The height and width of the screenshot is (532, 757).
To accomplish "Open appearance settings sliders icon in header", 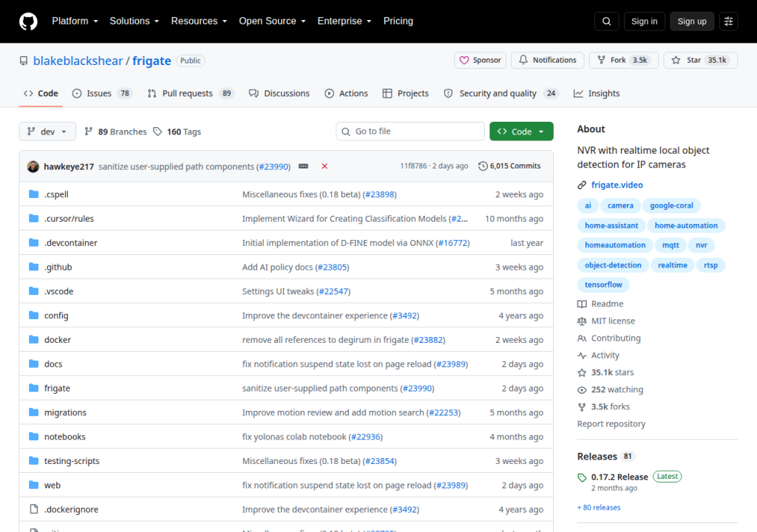I will [x=728, y=21].
